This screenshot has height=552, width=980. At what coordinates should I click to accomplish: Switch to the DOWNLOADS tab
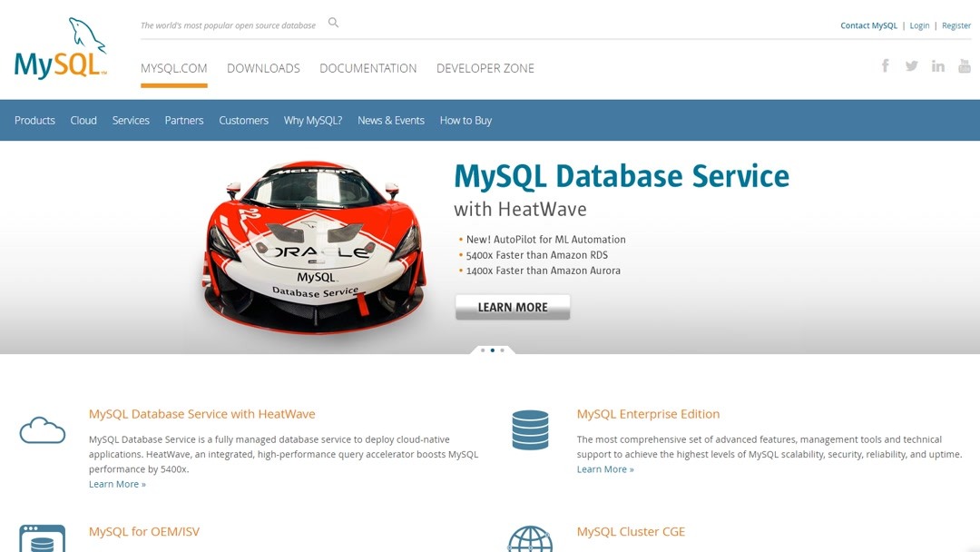click(263, 68)
